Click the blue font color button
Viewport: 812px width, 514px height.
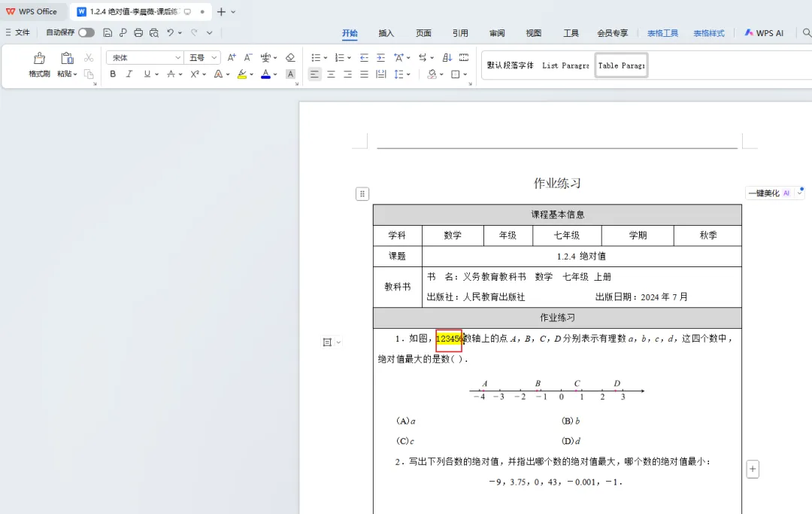pos(265,74)
